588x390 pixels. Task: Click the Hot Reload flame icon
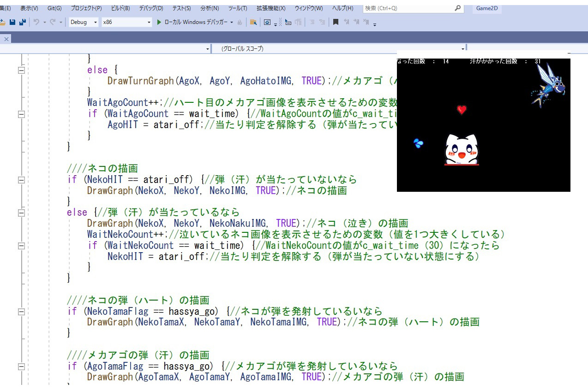click(240, 22)
